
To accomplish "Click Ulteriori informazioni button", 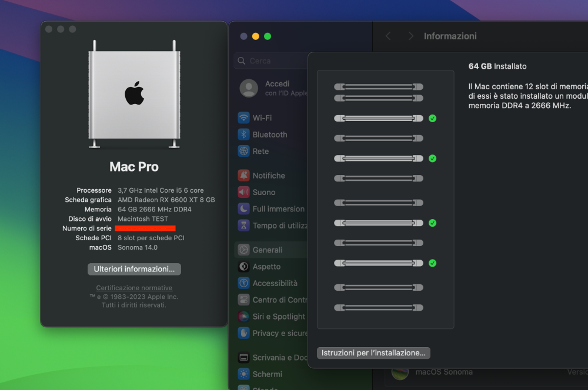I will click(134, 269).
